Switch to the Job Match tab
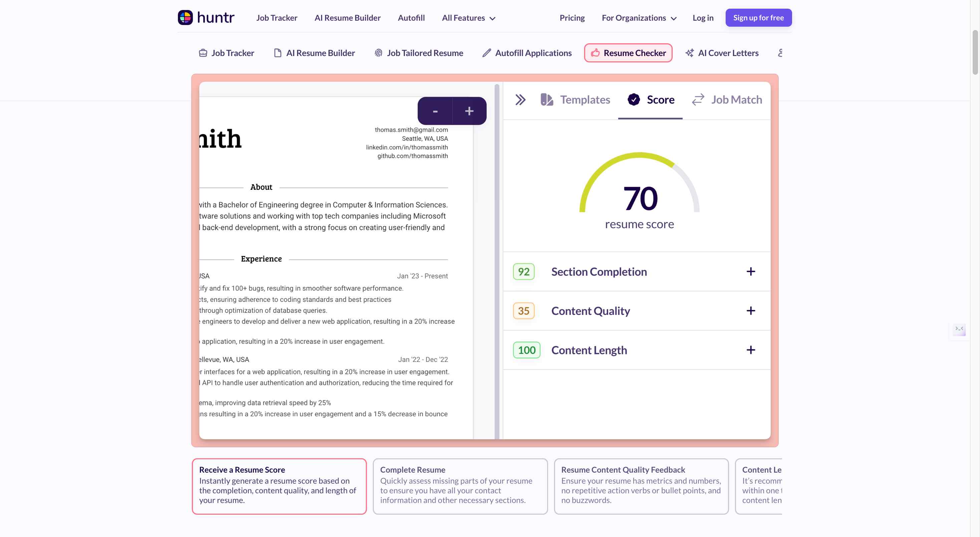Viewport: 980px width, 537px height. coord(727,100)
